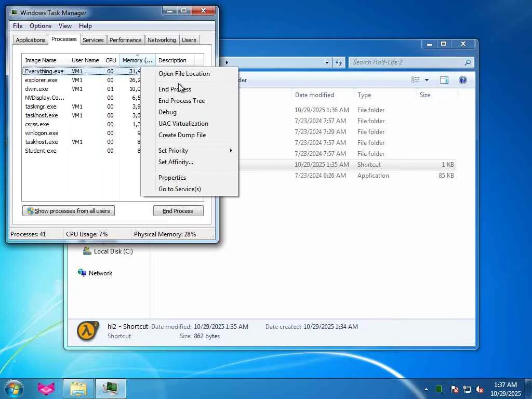
Task: Select Local Disk (C:) in navigation pane
Action: click(108, 251)
